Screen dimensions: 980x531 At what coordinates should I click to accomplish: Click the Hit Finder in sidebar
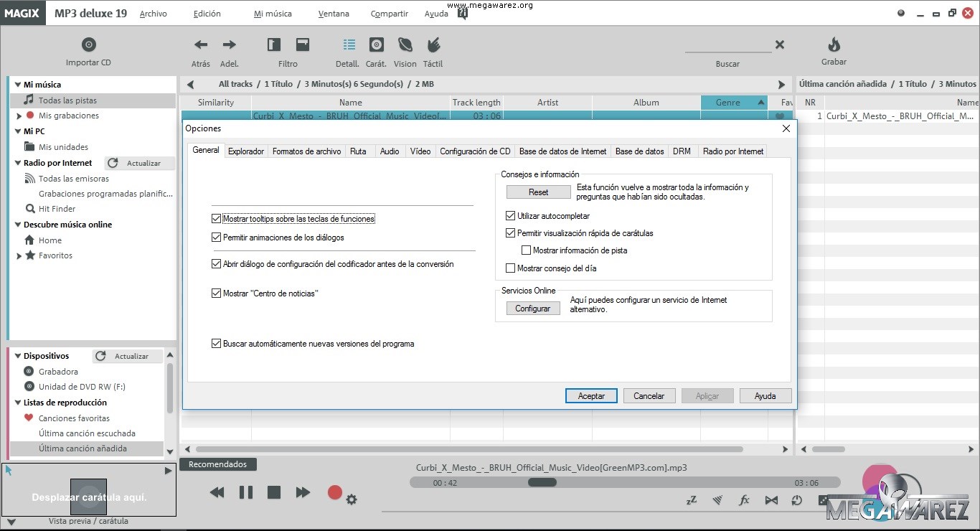(x=54, y=208)
